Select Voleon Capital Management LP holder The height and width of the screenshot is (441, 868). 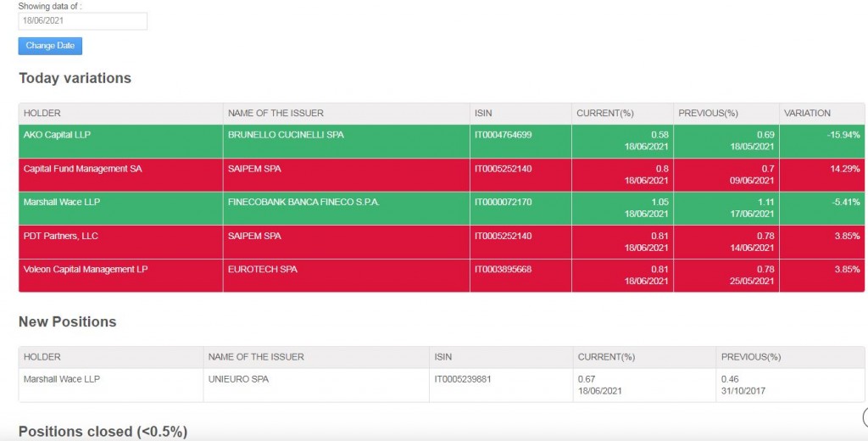(x=86, y=269)
